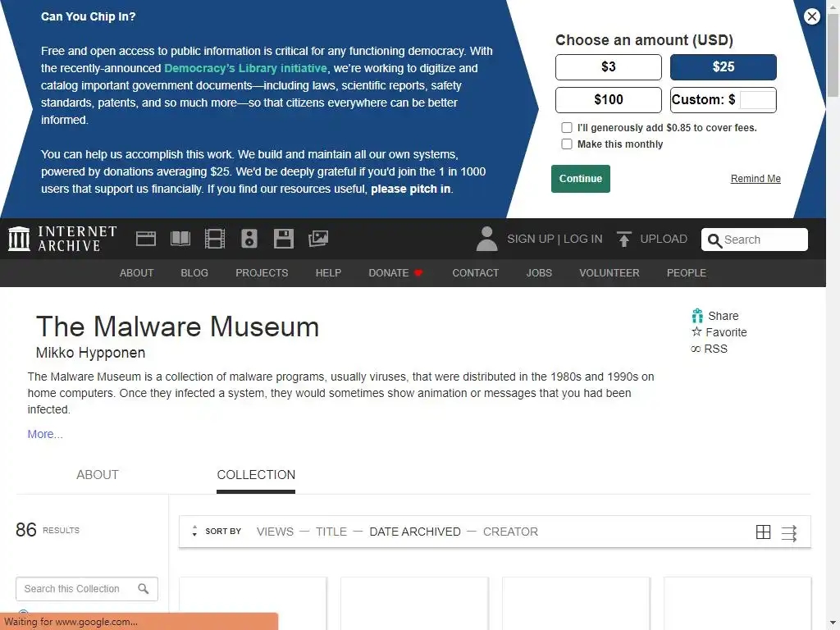Open Democracy's Library initiative link
This screenshot has width=840, height=630.
point(245,68)
